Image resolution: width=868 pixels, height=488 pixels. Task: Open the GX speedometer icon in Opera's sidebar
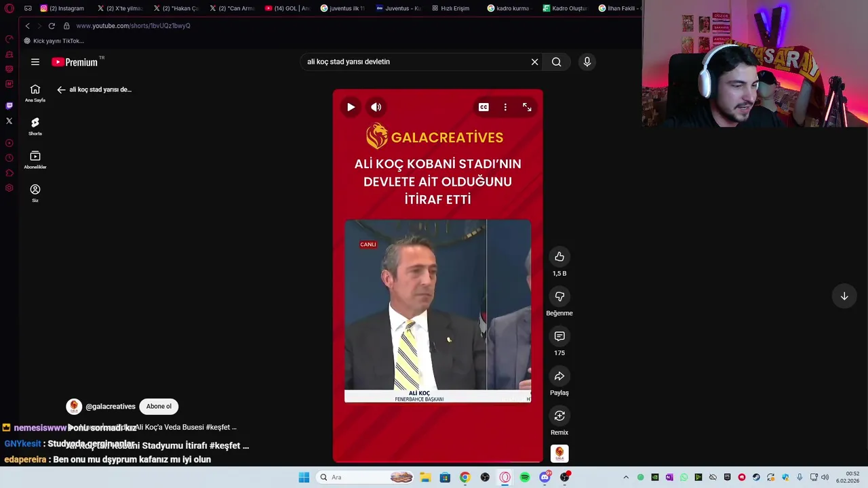click(9, 39)
